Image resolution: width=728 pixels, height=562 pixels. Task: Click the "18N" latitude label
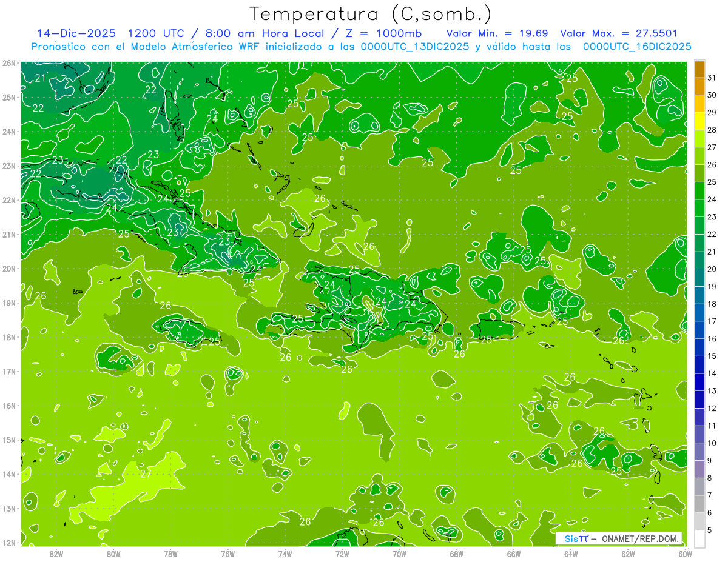click(8, 337)
